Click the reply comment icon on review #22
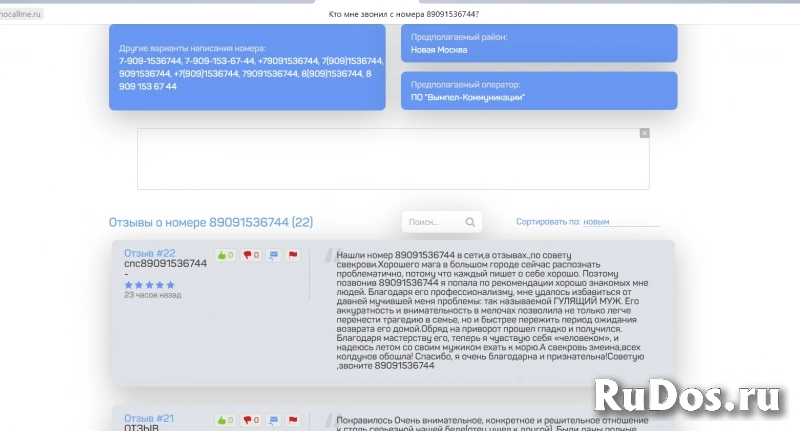Viewport: 800px width, 431px height. click(x=274, y=255)
